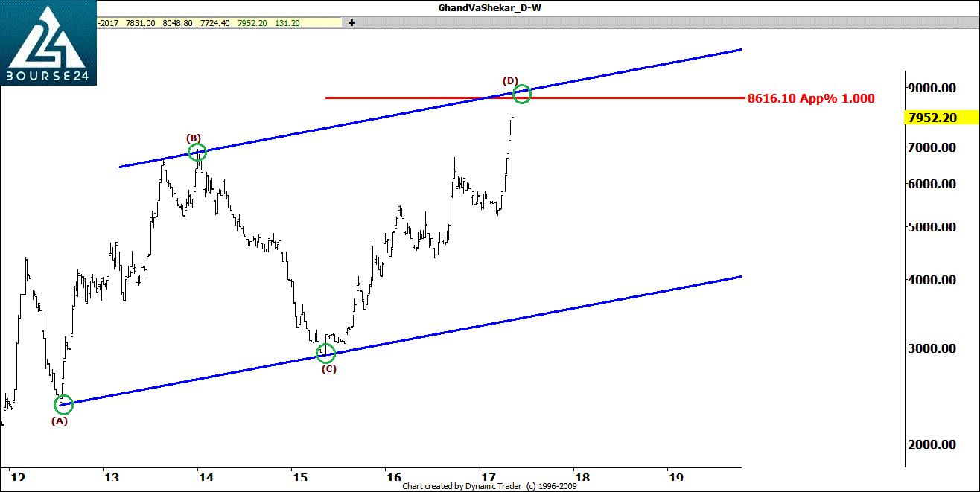Select the green circle at the wave (D) target
This screenshot has width=980, height=492.
522,94
